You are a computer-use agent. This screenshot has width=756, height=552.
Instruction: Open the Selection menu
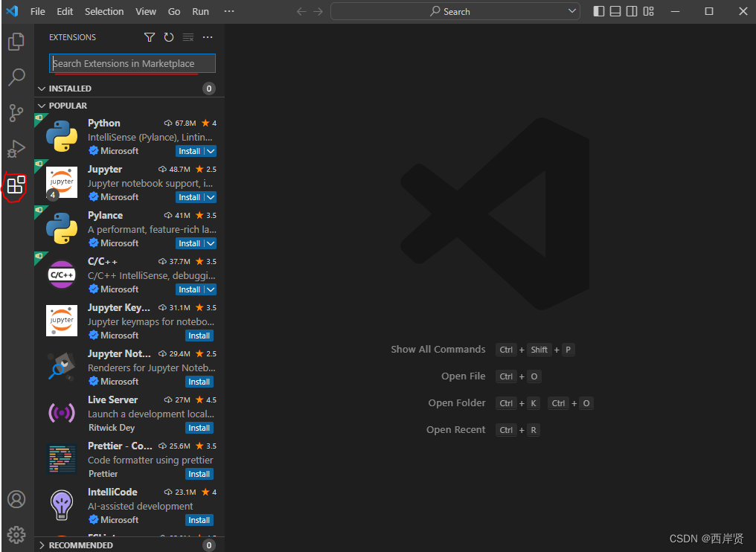coord(104,12)
